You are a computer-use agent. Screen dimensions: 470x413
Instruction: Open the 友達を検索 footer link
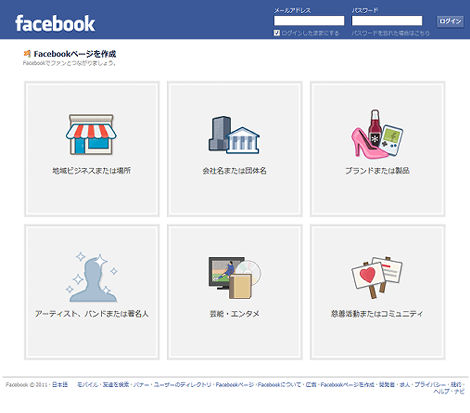(116, 385)
